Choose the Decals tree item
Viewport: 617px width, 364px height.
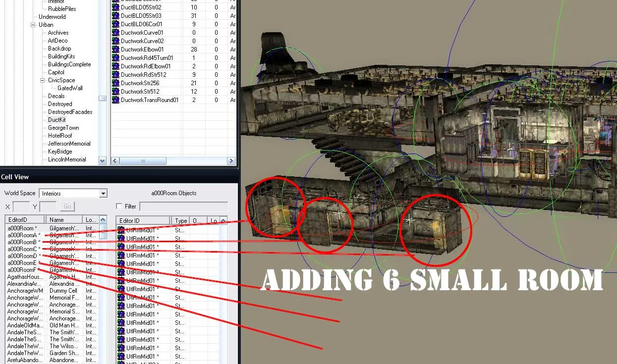56,96
